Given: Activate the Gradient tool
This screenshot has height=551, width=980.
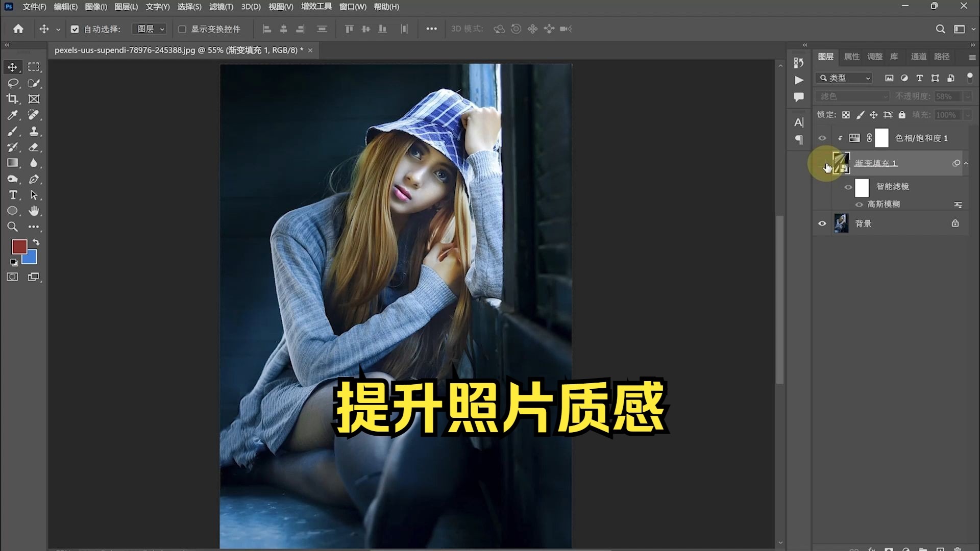Looking at the screenshot, I should coord(13,163).
